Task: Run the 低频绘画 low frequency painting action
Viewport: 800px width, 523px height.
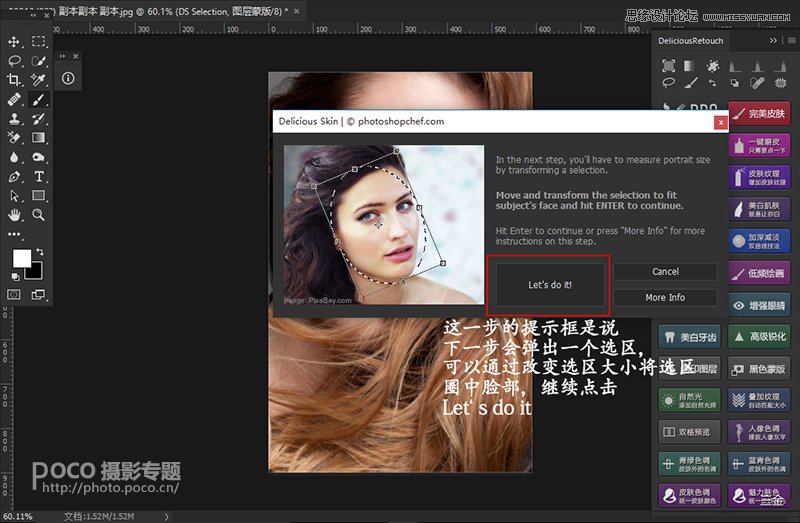Action: (759, 273)
